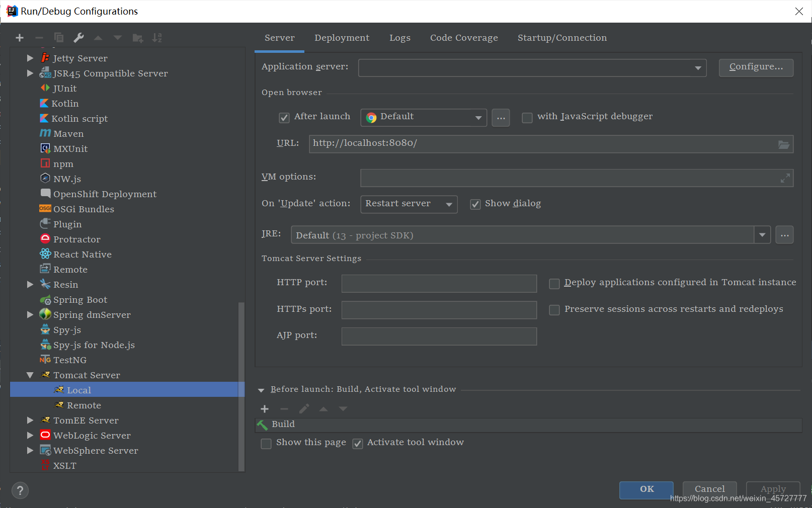Sort configurations alphabetically
This screenshot has width=812, height=508.
pyautogui.click(x=156, y=37)
